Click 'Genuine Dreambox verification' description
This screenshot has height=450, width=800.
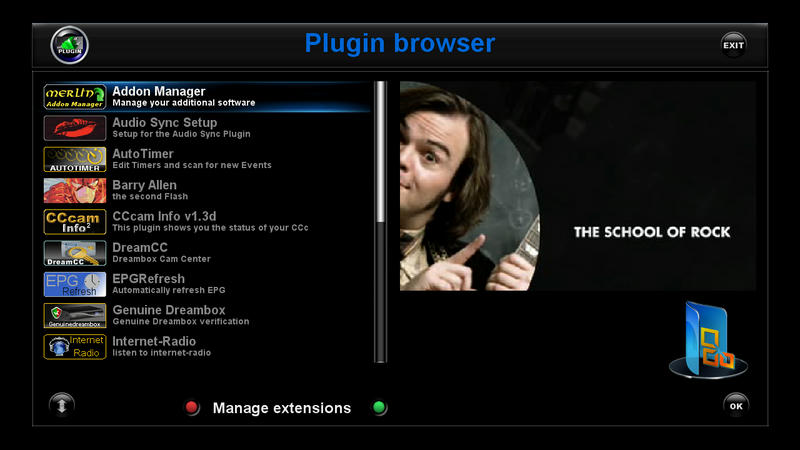pos(181,321)
